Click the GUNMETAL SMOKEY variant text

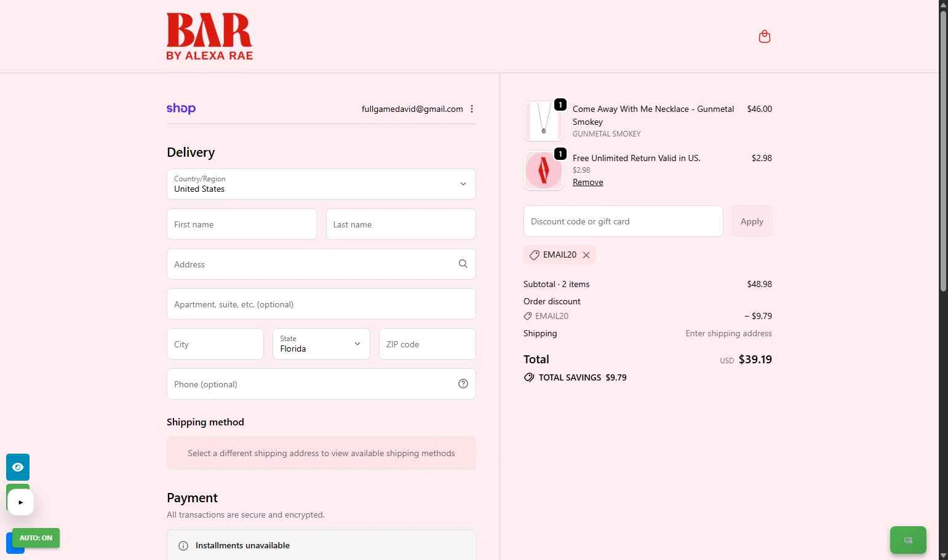(x=607, y=133)
